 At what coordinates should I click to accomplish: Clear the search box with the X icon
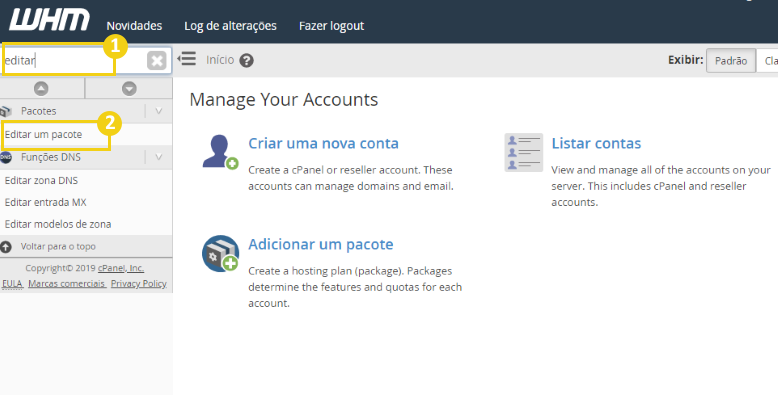156,61
